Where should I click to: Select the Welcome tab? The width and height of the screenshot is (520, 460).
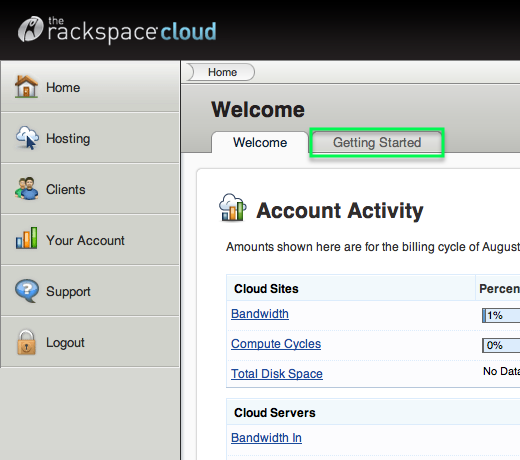[260, 143]
